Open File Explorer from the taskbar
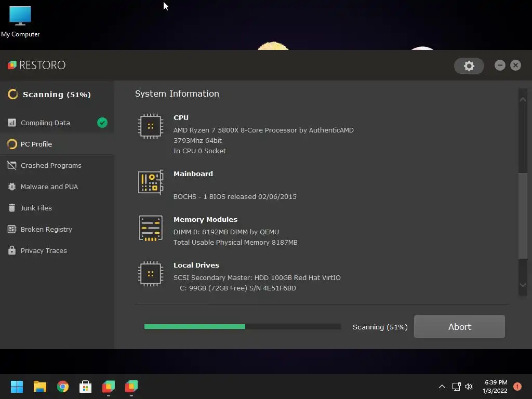Viewport: 532px width, 399px height. coord(39,387)
